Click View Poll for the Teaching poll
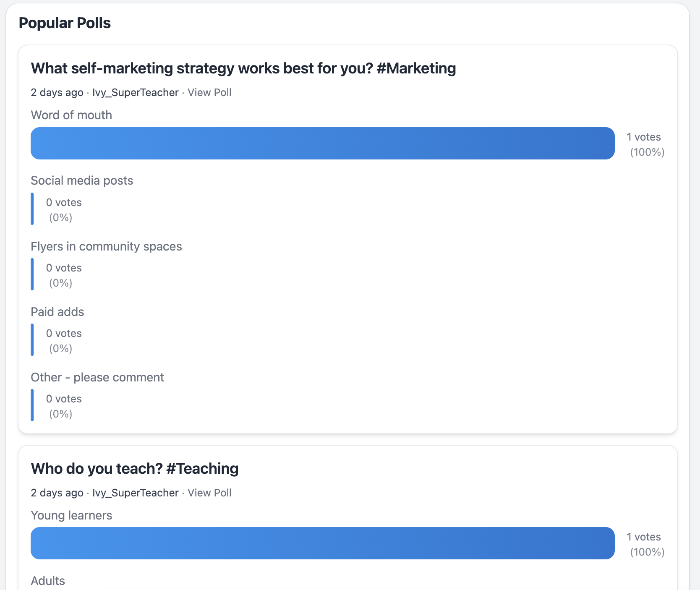Viewport: 700px width, 590px height. point(209,493)
